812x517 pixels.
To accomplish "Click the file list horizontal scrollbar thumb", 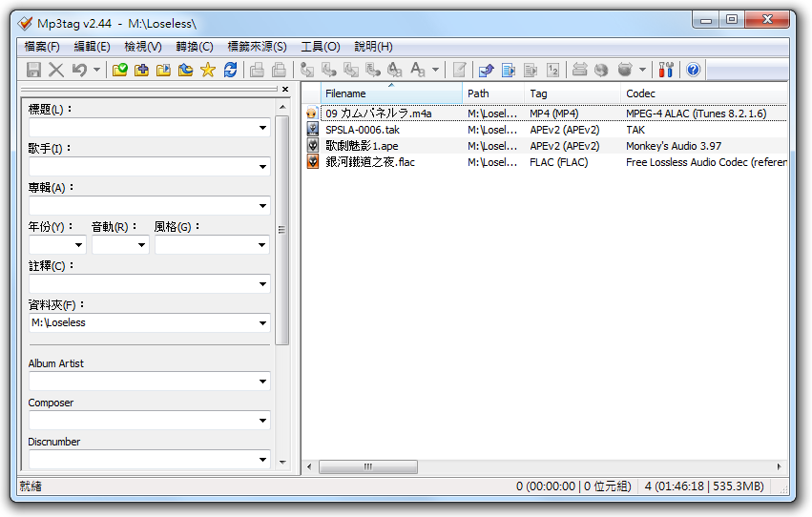I will [368, 466].
